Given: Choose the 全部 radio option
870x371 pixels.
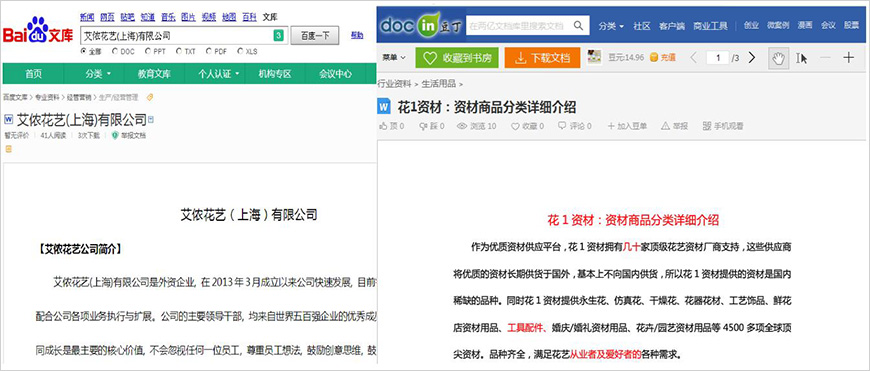Looking at the screenshot, I should pyautogui.click(x=84, y=51).
